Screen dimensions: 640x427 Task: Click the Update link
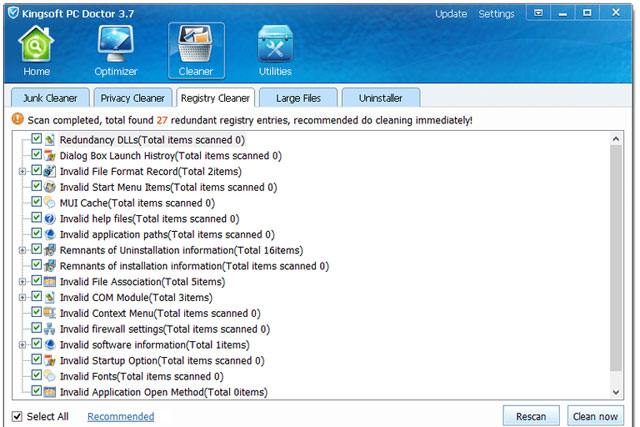(x=451, y=14)
